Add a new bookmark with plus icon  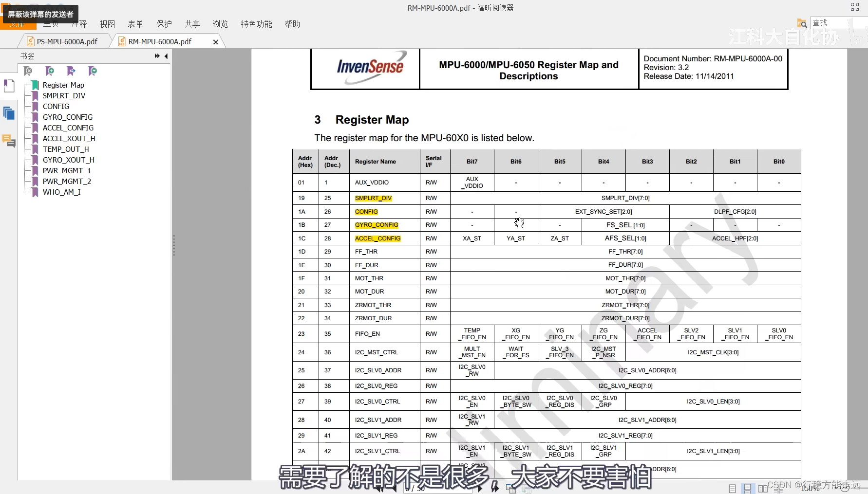(50, 71)
